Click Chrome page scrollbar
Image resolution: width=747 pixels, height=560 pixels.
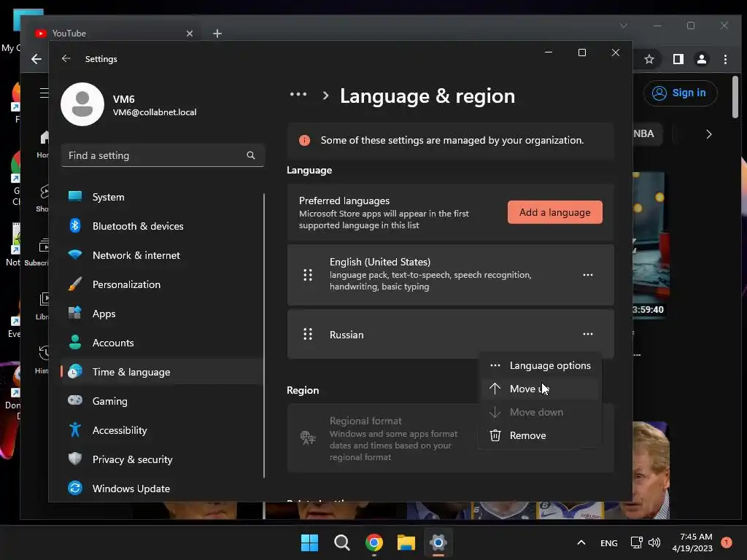[x=735, y=97]
